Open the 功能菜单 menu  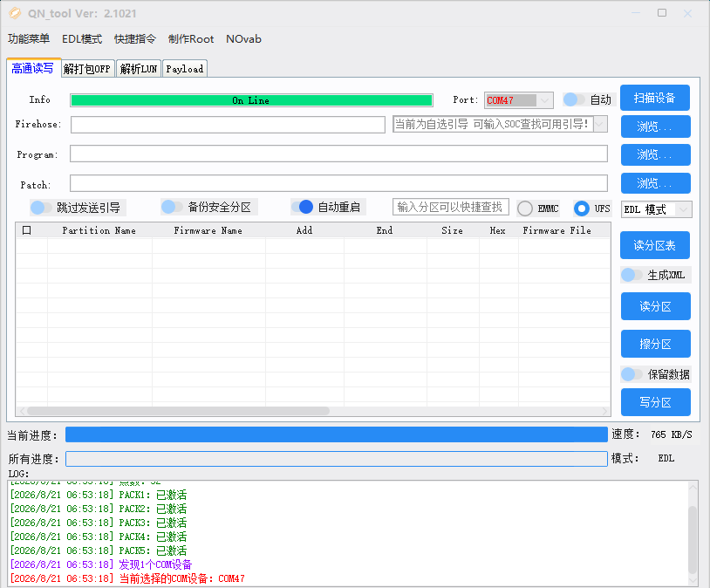pos(29,39)
